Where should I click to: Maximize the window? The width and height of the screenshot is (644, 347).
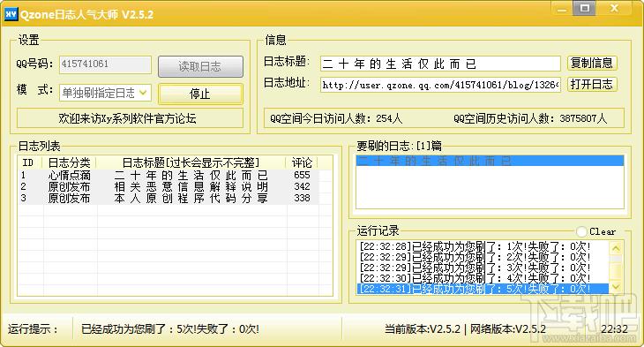pyautogui.click(x=584, y=8)
